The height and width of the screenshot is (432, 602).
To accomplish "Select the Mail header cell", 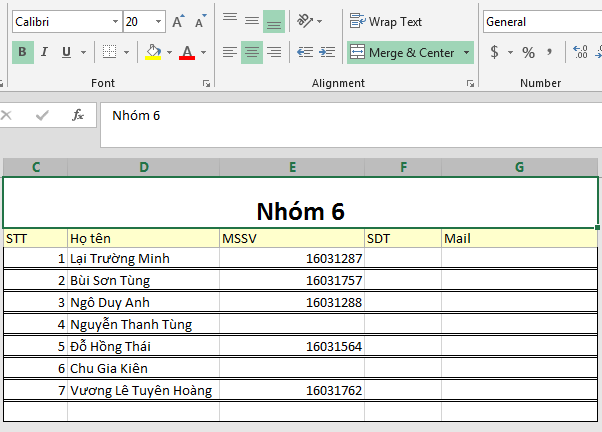I will pos(519,238).
